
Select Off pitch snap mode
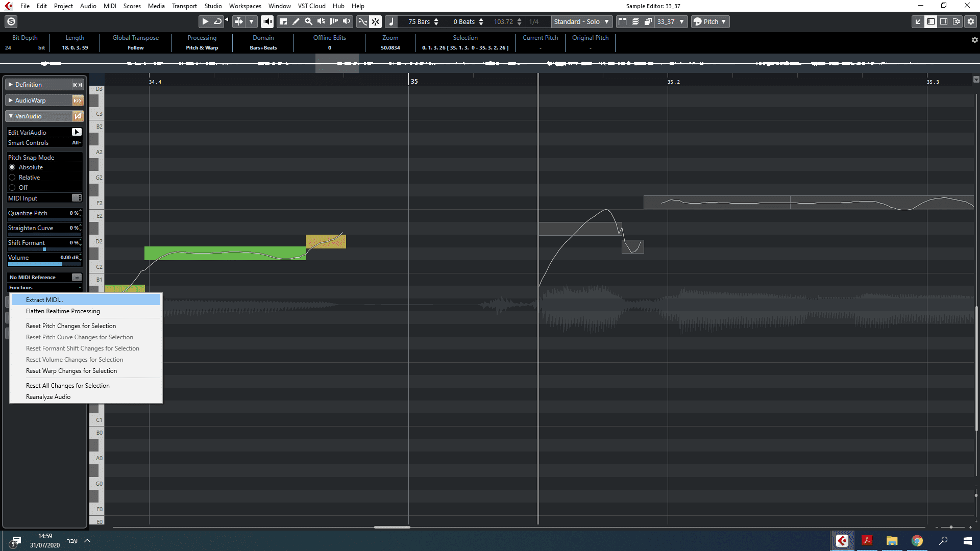click(x=12, y=188)
